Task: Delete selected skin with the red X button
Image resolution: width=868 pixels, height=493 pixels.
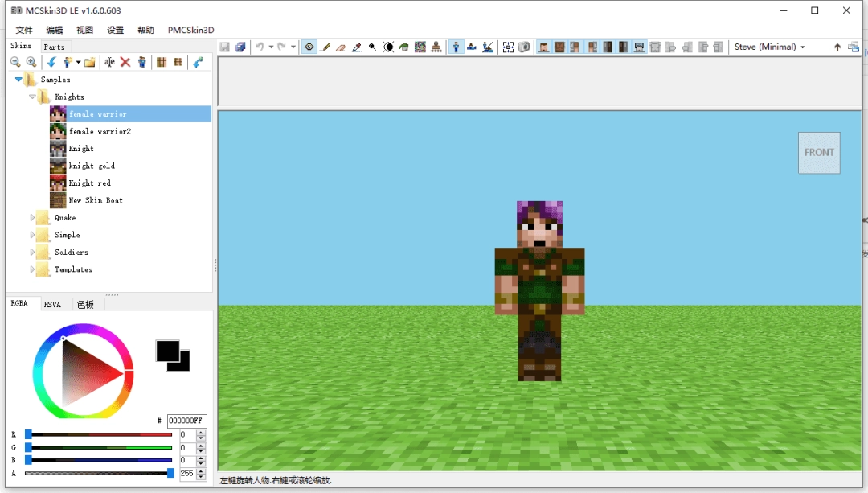Action: coord(125,62)
